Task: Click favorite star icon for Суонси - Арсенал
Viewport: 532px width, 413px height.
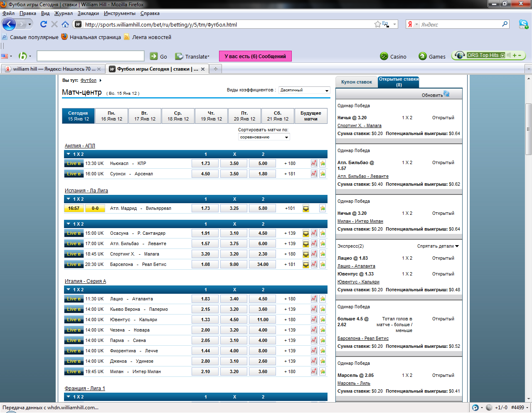Action: (323, 174)
